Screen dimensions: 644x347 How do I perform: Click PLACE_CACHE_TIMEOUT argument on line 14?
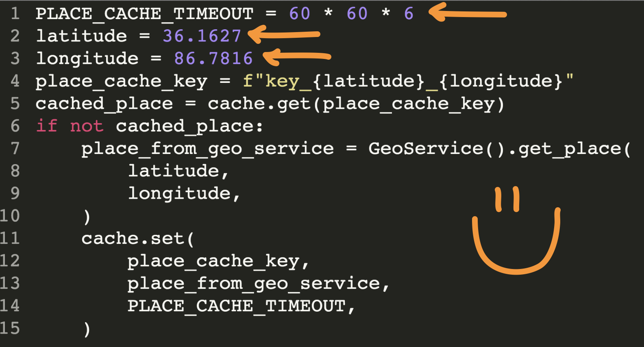(x=236, y=306)
